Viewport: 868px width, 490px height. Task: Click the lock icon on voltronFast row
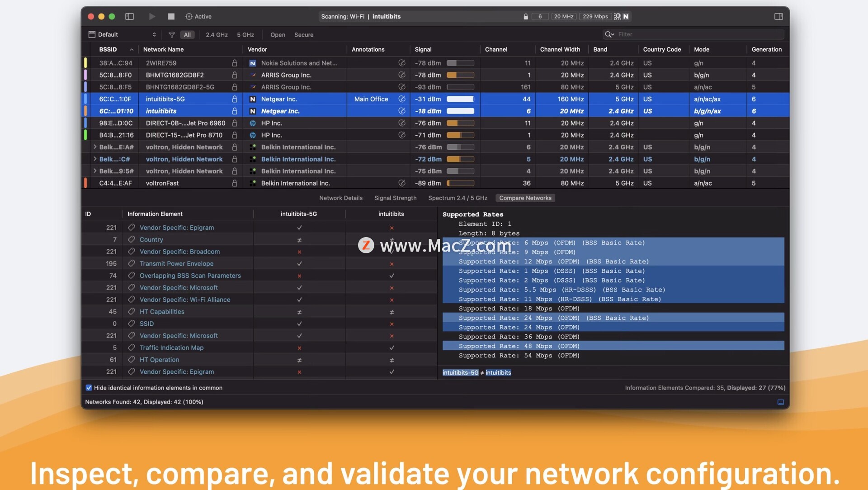(x=235, y=183)
